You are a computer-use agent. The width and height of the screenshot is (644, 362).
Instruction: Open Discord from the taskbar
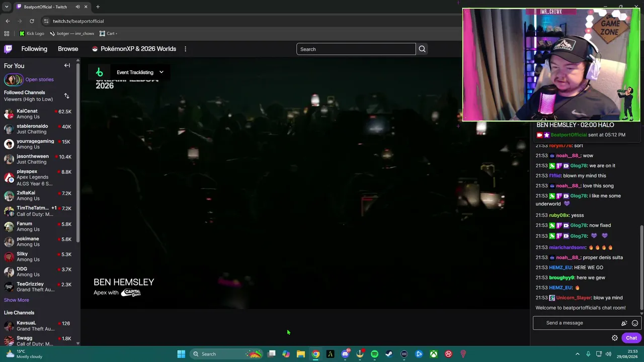[x=345, y=354]
